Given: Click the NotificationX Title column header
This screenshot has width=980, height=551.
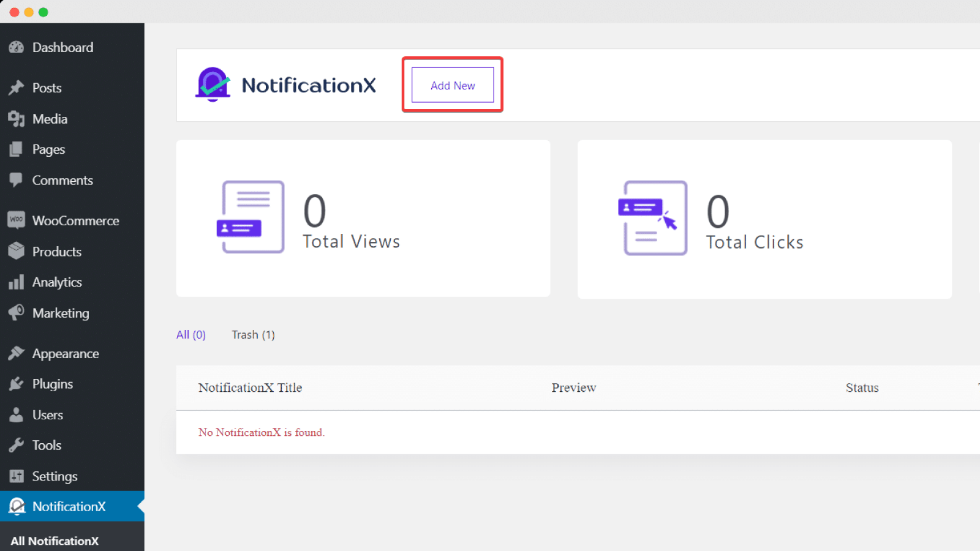Looking at the screenshot, I should pyautogui.click(x=250, y=388).
